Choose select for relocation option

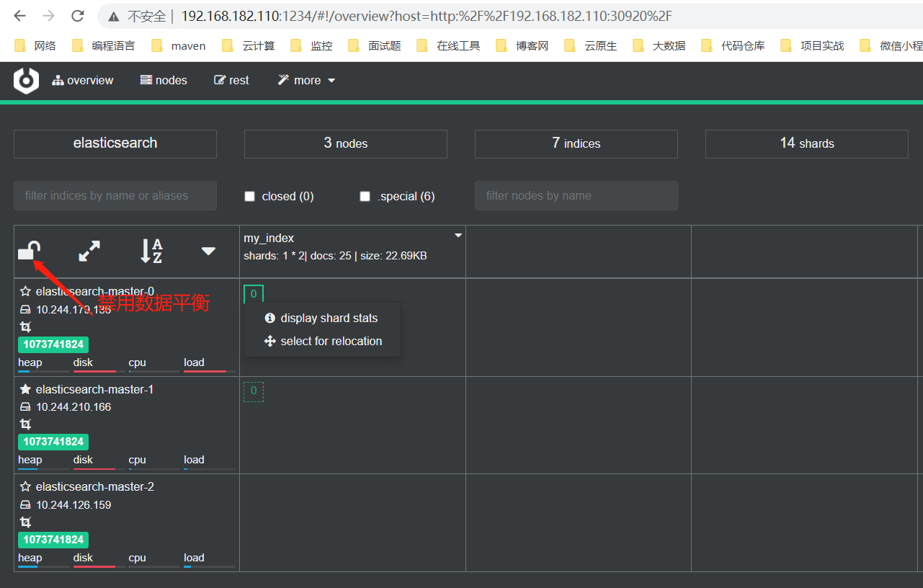point(322,341)
